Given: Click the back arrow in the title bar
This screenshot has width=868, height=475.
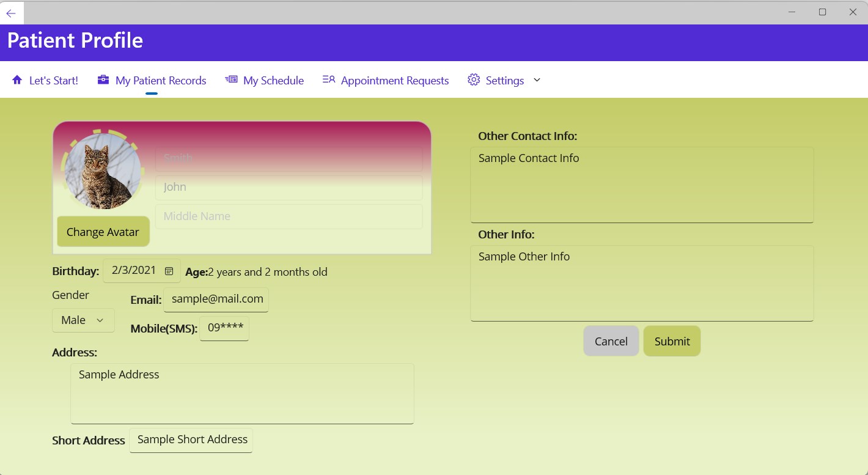Looking at the screenshot, I should pos(12,12).
